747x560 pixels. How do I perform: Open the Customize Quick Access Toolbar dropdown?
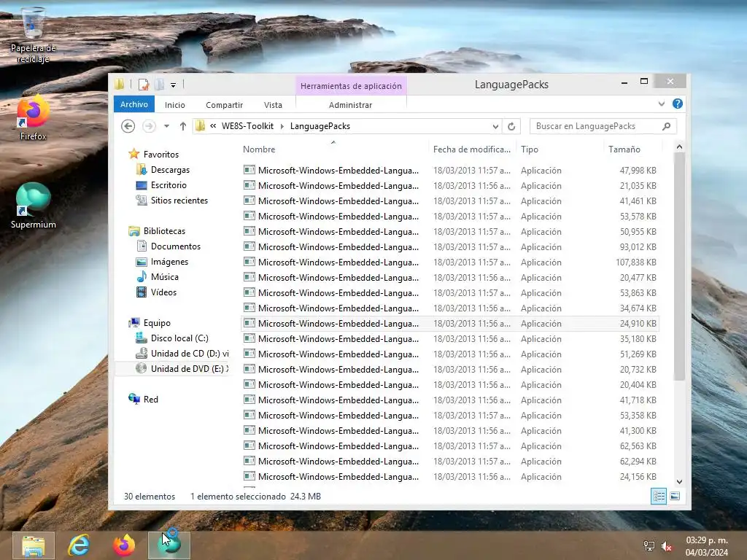point(174,85)
